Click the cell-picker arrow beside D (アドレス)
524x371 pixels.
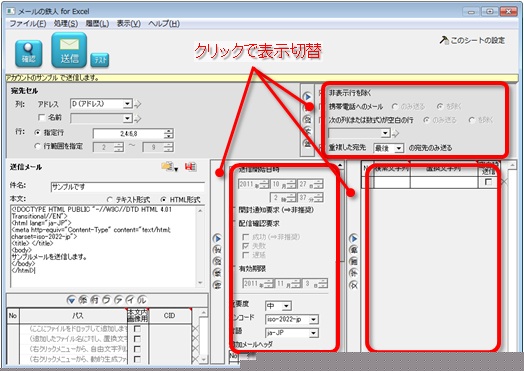pyautogui.click(x=138, y=104)
